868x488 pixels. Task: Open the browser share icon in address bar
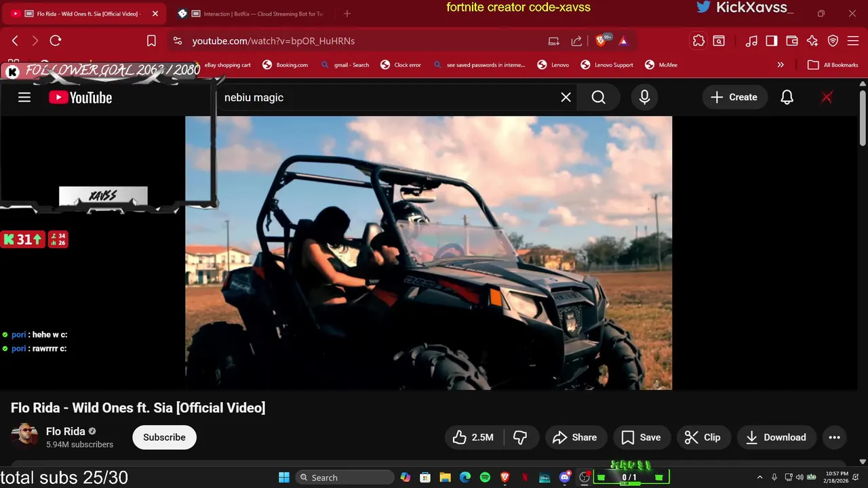coord(576,41)
